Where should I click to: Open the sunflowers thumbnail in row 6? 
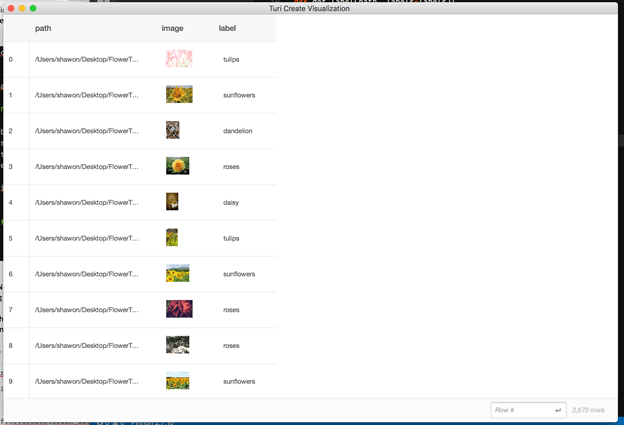tap(177, 273)
